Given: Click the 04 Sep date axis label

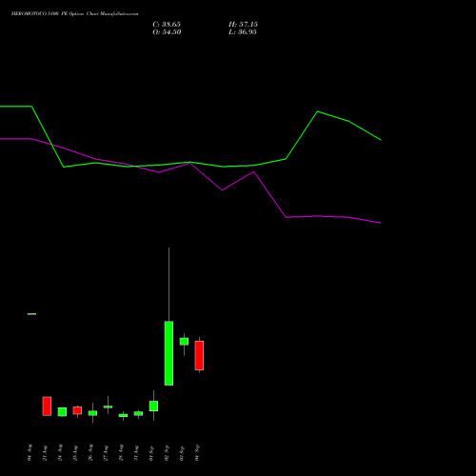Looking at the screenshot, I should click(197, 453).
